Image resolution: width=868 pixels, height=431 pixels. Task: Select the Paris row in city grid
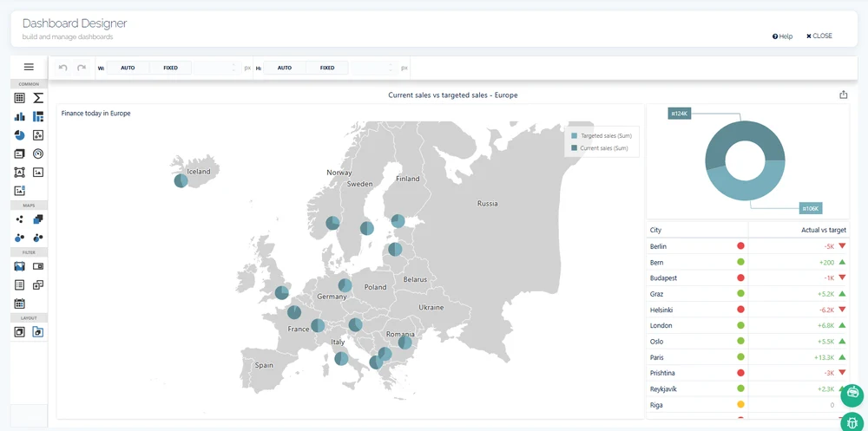(747, 357)
